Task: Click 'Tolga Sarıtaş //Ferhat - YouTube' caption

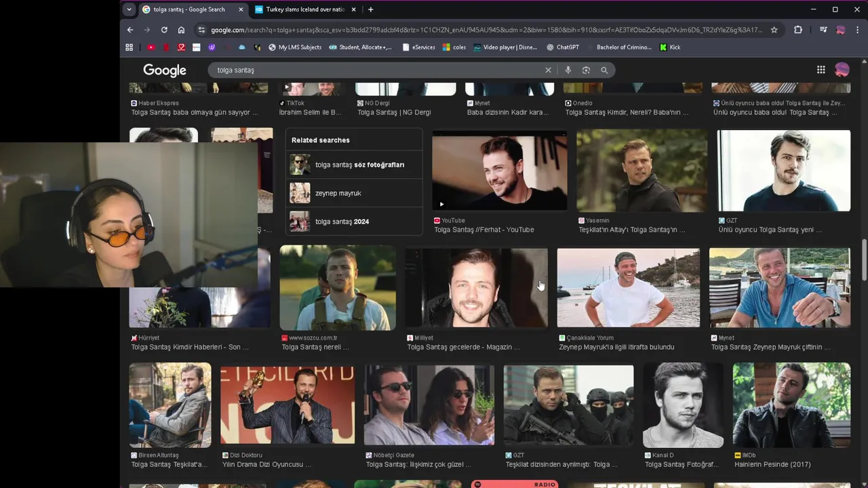Action: click(484, 230)
